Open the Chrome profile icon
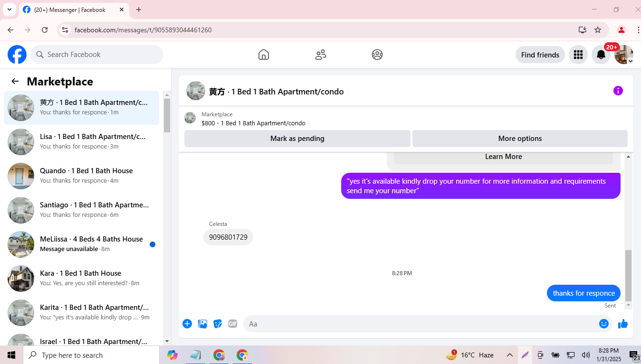The height and width of the screenshot is (364, 641). [x=621, y=30]
